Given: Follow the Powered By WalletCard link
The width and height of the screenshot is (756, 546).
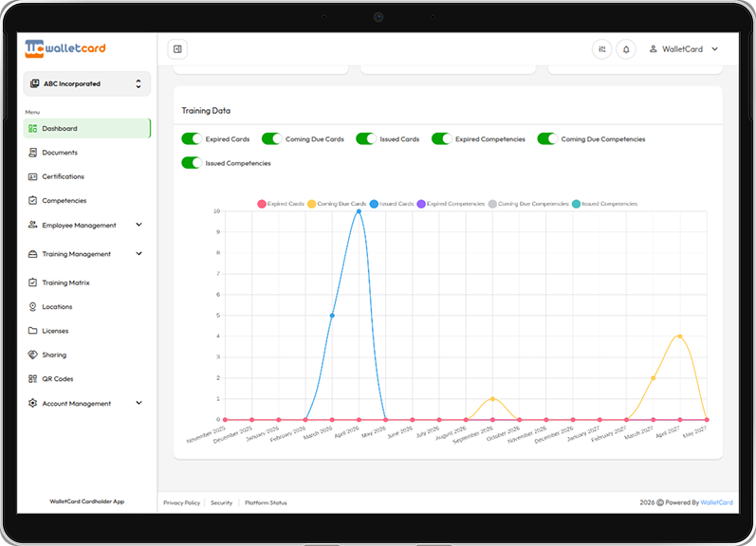Looking at the screenshot, I should click(x=716, y=502).
